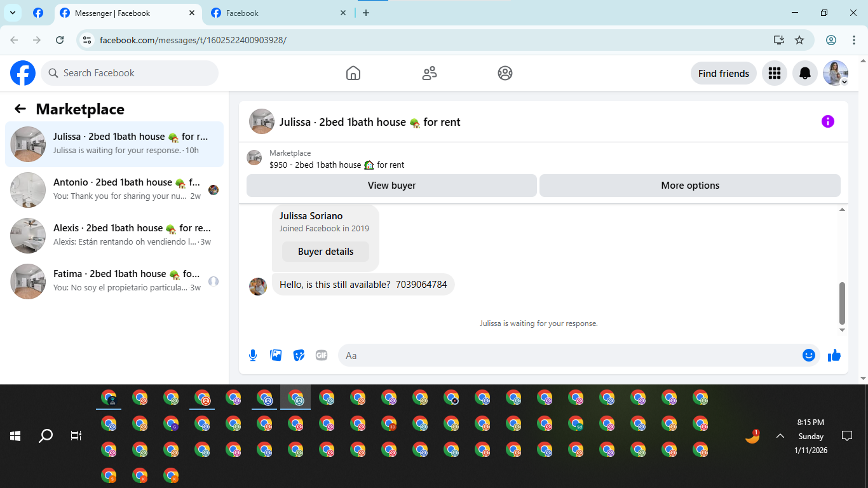Focus the Search Facebook field

coord(130,73)
